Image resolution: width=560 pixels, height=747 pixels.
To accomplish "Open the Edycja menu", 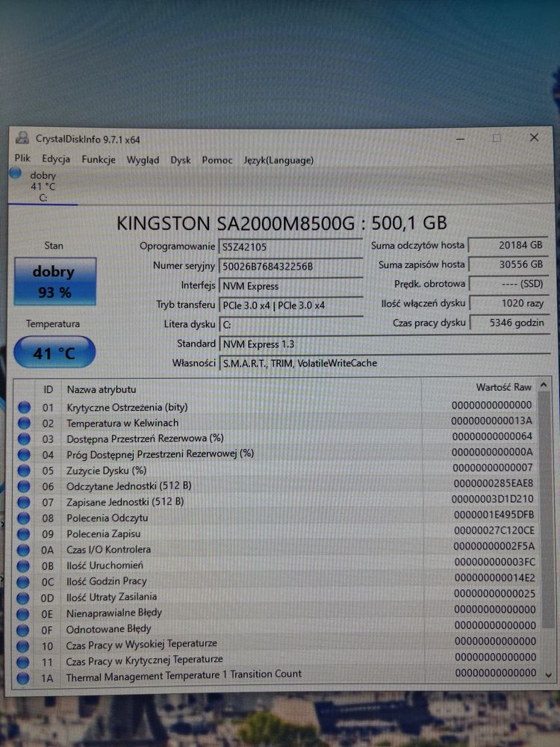I will (56, 159).
